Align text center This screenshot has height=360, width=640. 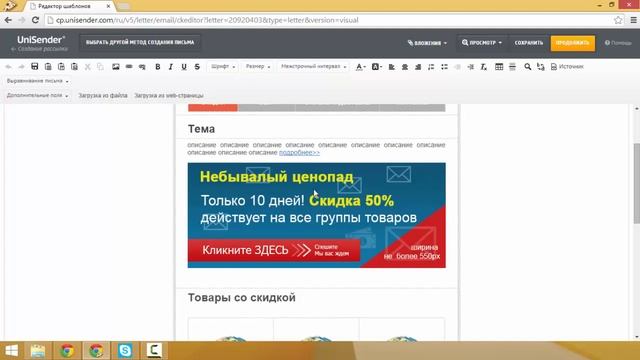click(x=405, y=67)
